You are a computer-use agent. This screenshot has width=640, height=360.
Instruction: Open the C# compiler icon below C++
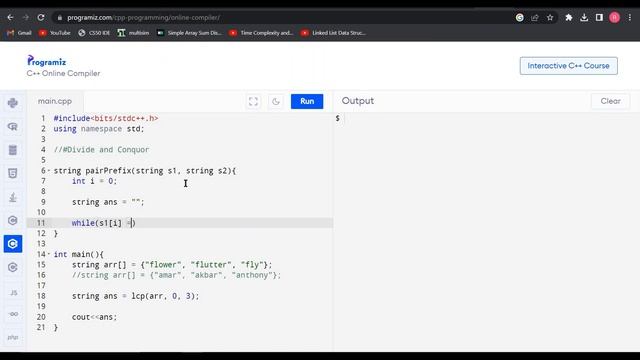click(13, 267)
